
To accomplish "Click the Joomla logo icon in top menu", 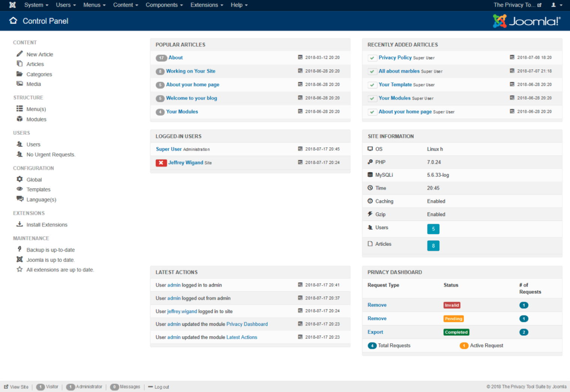I will point(12,5).
